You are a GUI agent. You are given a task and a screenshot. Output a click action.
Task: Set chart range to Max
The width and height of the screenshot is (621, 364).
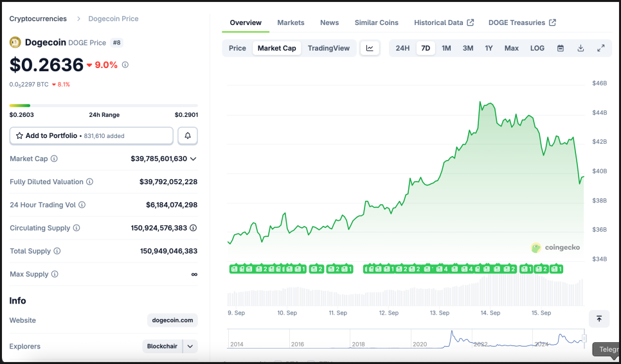coord(511,48)
